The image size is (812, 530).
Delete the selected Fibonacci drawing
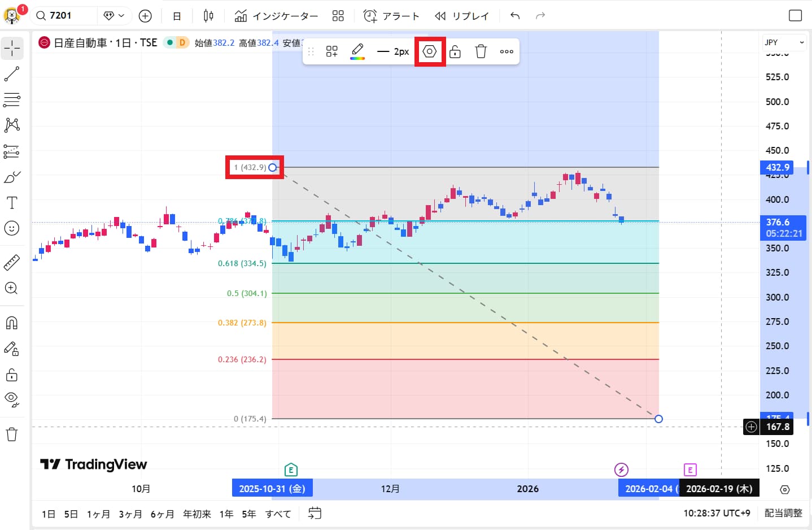coord(481,52)
